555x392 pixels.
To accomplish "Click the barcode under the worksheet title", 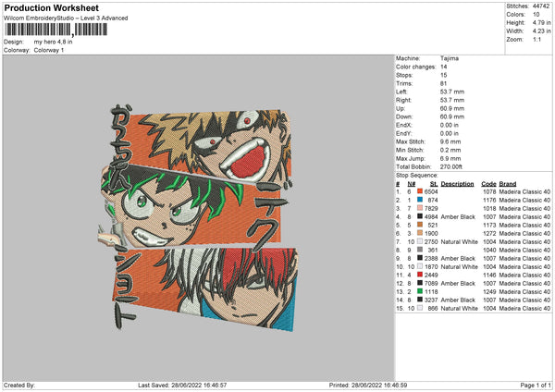I will tap(55, 30).
